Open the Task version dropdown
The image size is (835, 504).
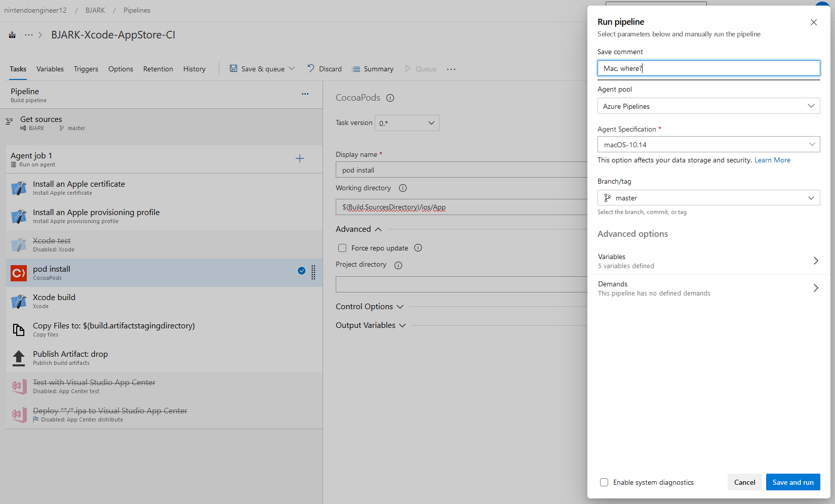[x=407, y=123]
